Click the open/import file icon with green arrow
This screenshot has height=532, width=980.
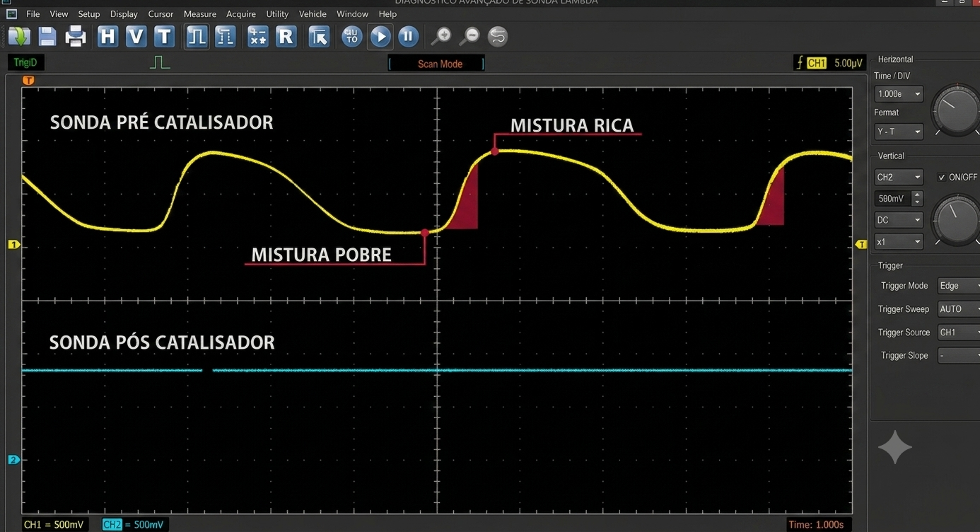coord(19,36)
